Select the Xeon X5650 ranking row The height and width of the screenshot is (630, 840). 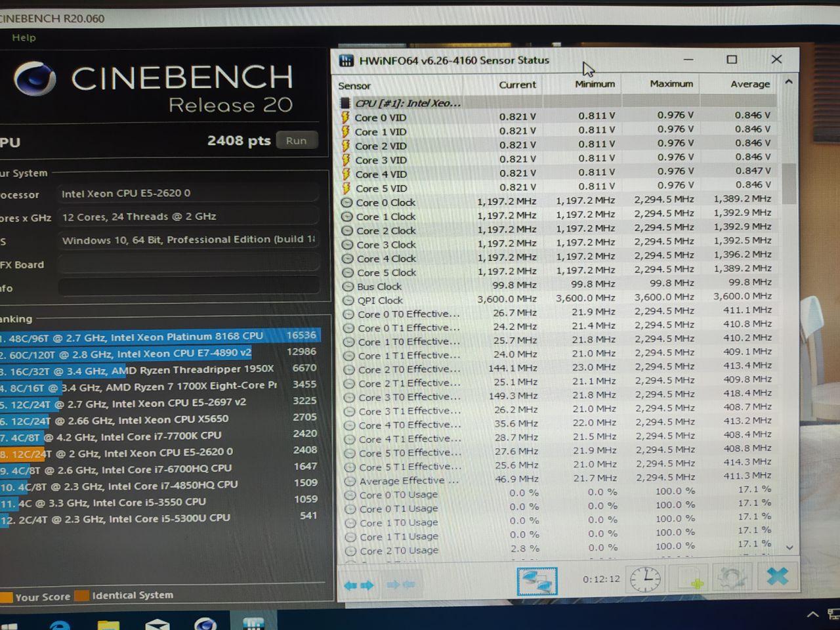[x=160, y=419]
